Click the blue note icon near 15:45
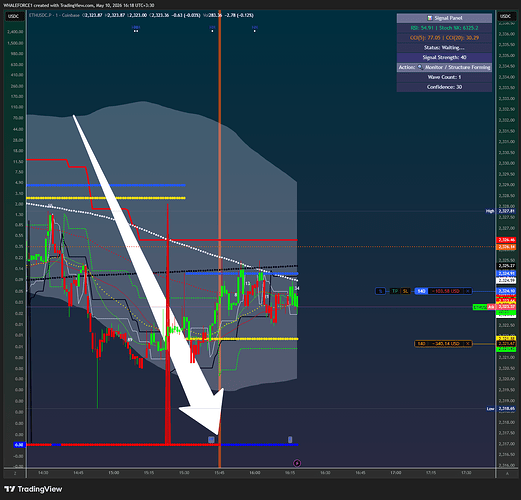 [x=211, y=440]
